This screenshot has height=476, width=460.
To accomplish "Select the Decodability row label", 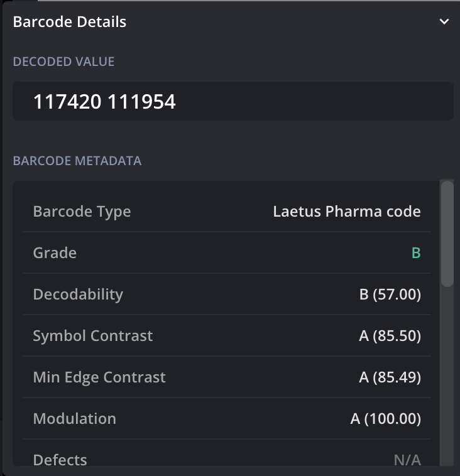I will 78,294.
